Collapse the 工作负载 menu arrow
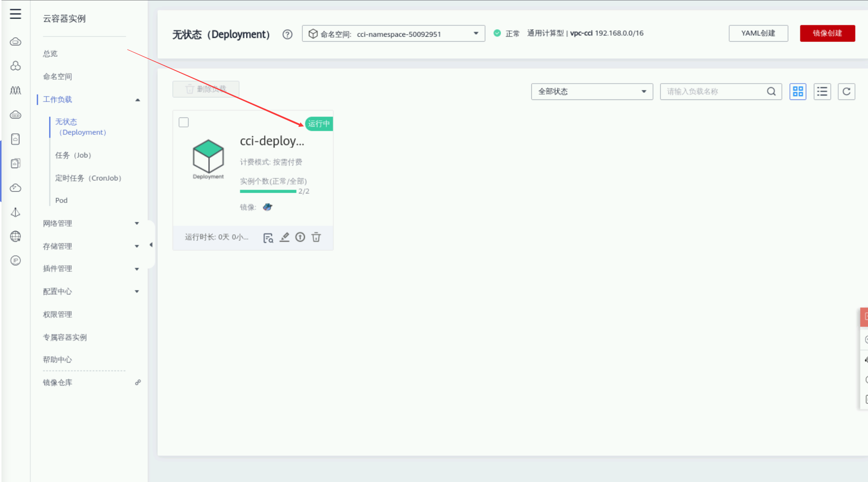The height and width of the screenshot is (482, 868). click(138, 100)
